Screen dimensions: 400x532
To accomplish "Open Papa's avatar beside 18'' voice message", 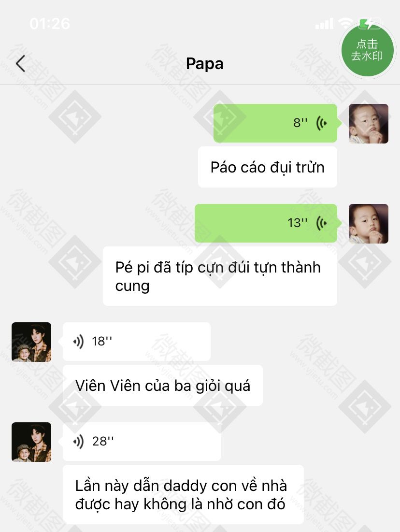I will point(31,342).
